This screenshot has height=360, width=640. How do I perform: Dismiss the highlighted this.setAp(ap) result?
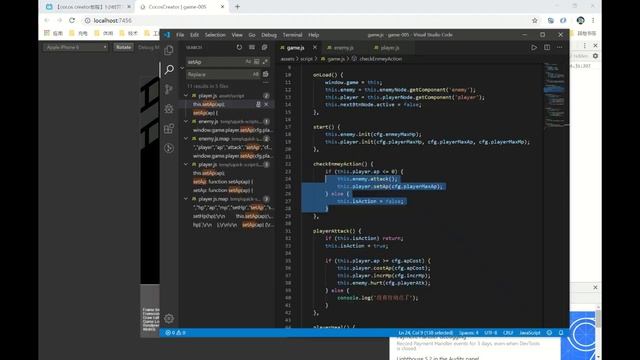267,104
